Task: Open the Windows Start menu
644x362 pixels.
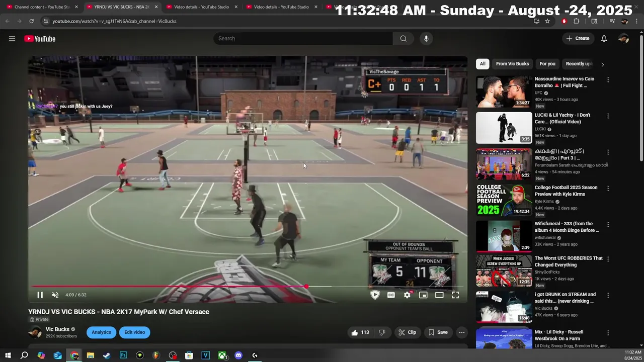Action: [x=8, y=355]
